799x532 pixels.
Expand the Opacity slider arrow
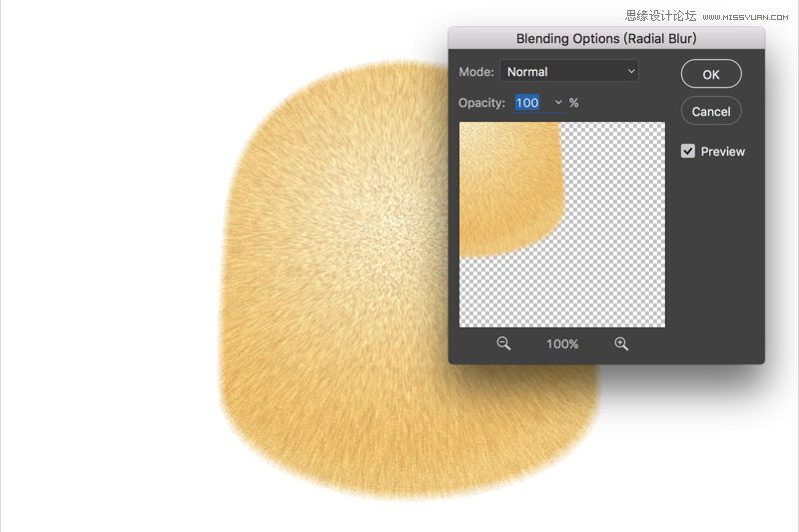tap(558, 103)
